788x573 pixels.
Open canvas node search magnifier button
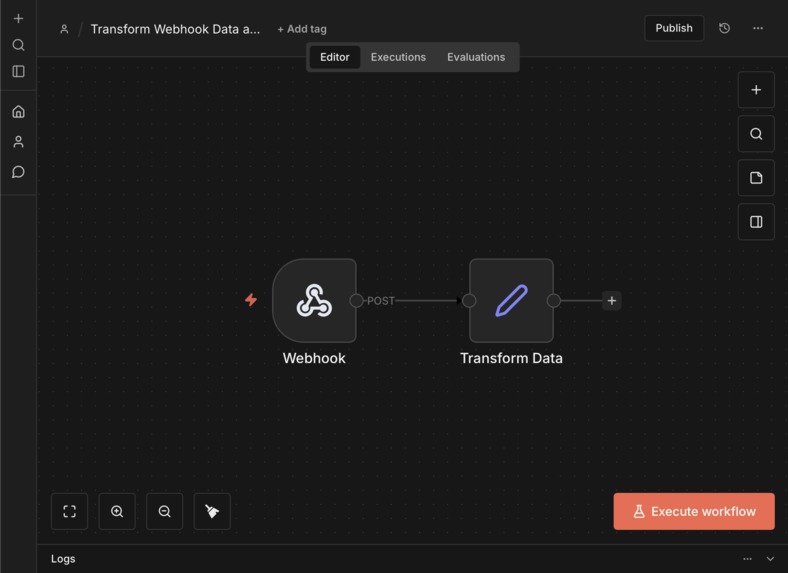756,134
